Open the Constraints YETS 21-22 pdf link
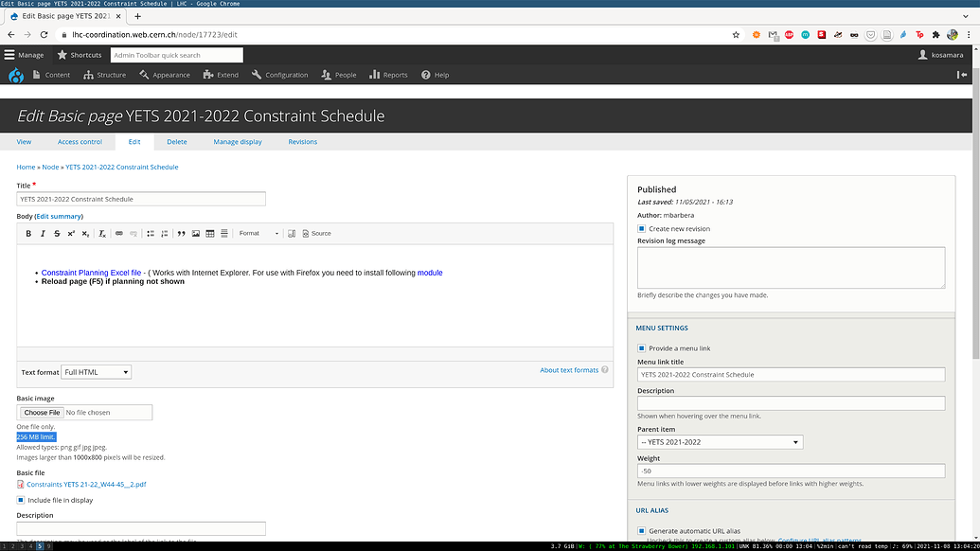The width and height of the screenshot is (980, 551). point(86,485)
